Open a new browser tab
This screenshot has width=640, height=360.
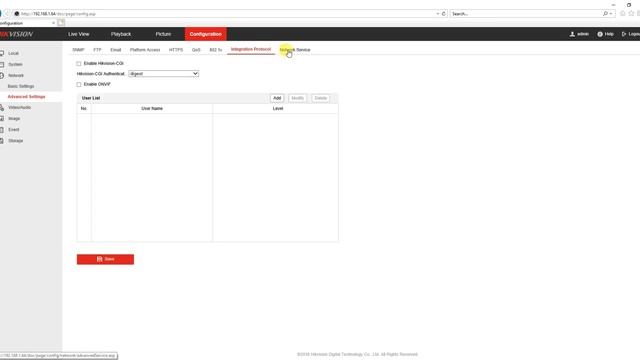[61, 23]
